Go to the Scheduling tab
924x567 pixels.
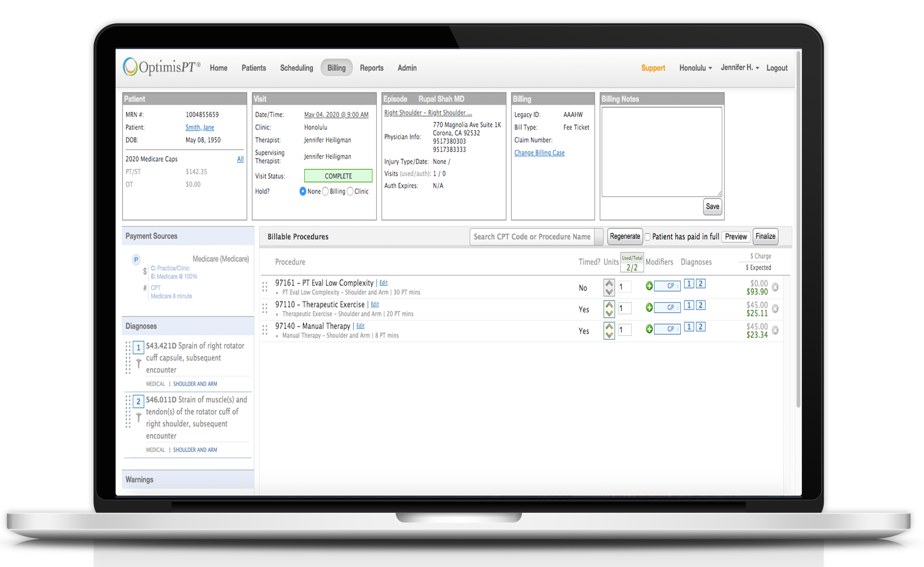296,68
